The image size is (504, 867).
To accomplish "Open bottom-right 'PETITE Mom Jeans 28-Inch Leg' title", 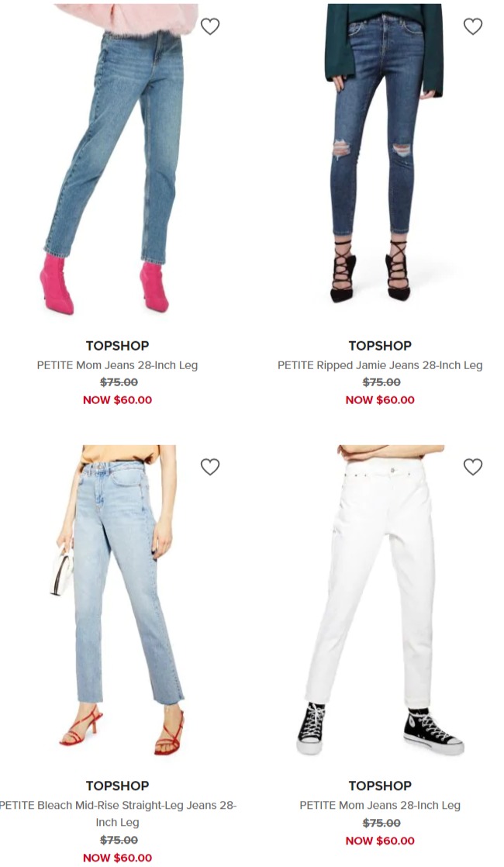I will tap(380, 805).
